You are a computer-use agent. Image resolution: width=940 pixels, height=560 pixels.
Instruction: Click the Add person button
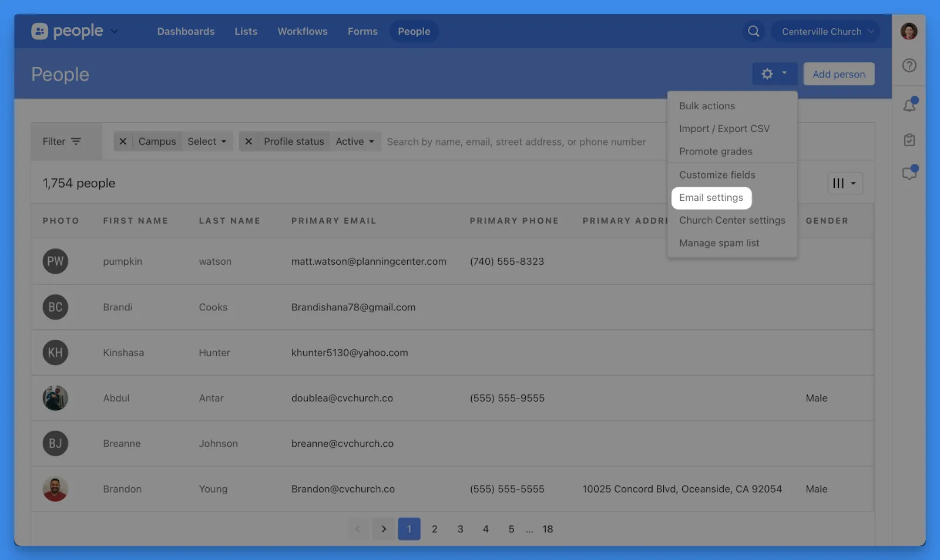838,74
